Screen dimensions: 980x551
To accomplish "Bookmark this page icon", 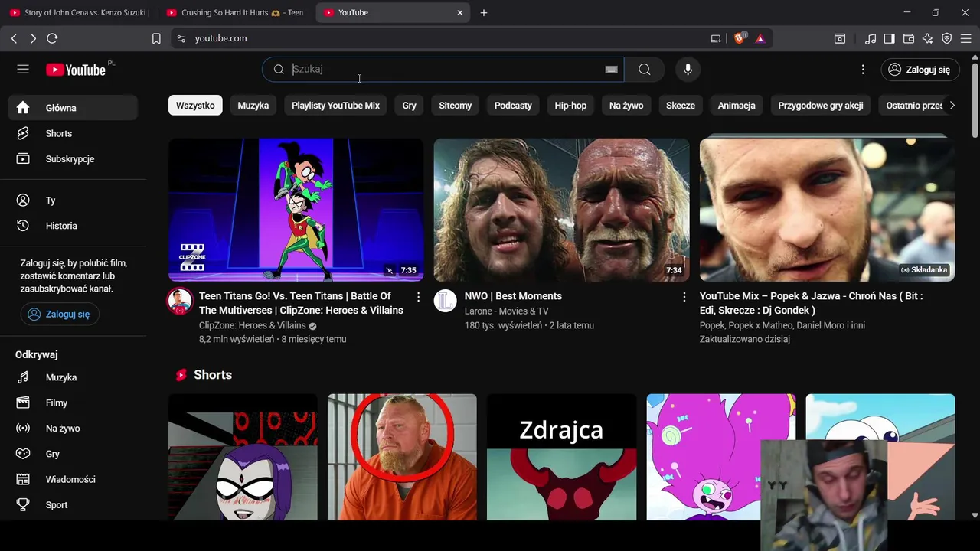I will (156, 38).
